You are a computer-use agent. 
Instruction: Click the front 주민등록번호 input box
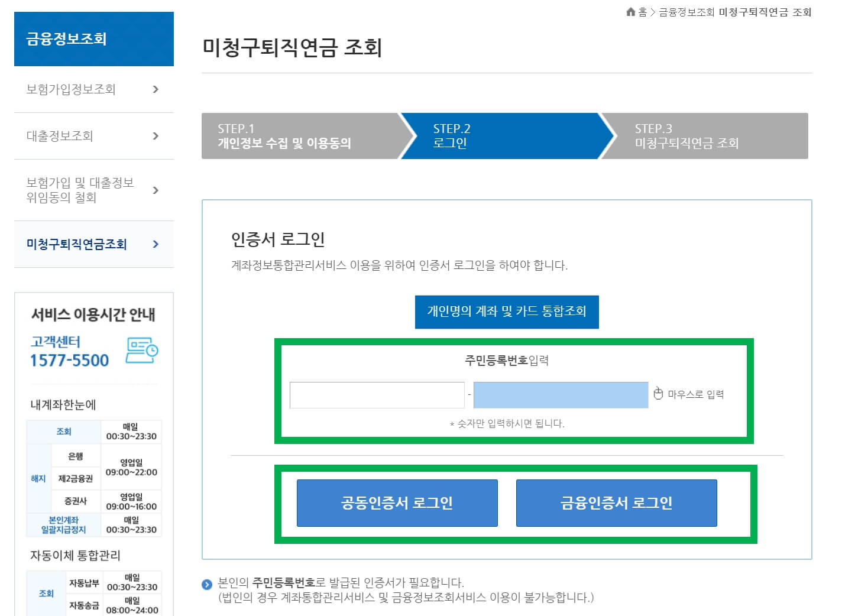pos(377,394)
